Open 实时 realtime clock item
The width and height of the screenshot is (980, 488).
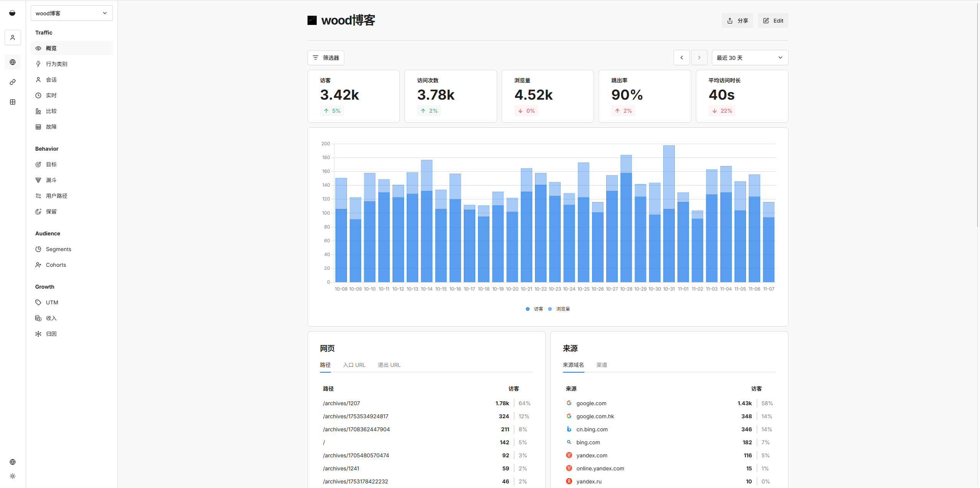(x=51, y=95)
